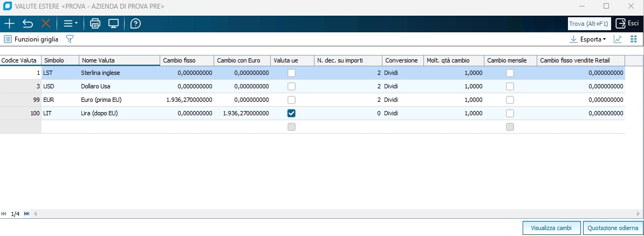Image resolution: width=644 pixels, height=236 pixels.
Task: Open the Esporta dropdown
Action: pyautogui.click(x=588, y=39)
